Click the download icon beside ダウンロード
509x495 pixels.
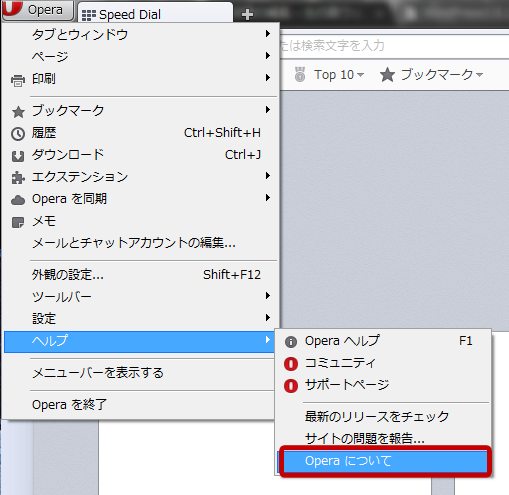pyautogui.click(x=18, y=156)
